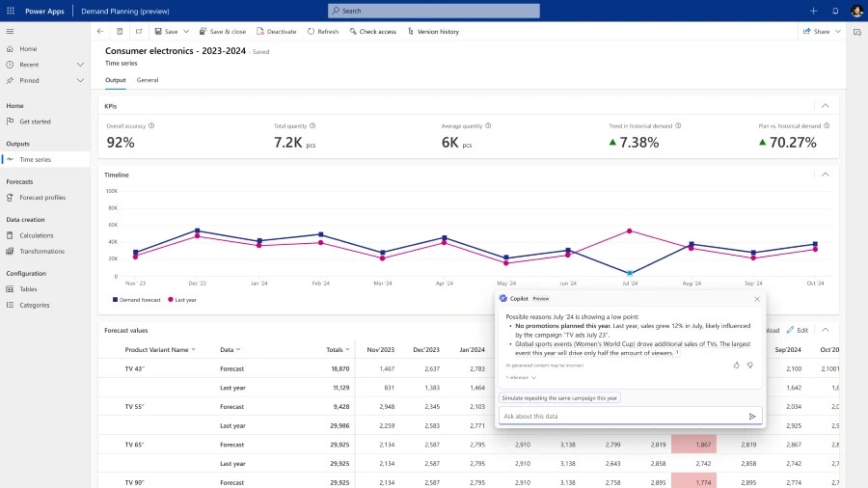Click Edit in Forecast values

point(798,330)
